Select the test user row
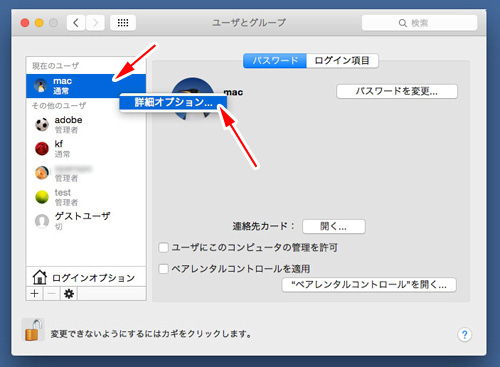The image size is (500, 367). pos(86,197)
